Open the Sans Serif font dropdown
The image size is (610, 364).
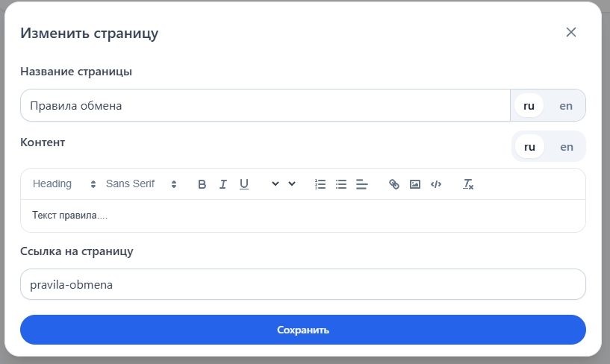pos(141,184)
